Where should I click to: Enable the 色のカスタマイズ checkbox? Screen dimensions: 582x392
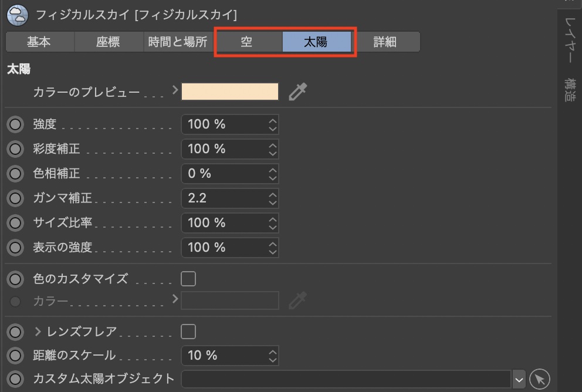[188, 279]
